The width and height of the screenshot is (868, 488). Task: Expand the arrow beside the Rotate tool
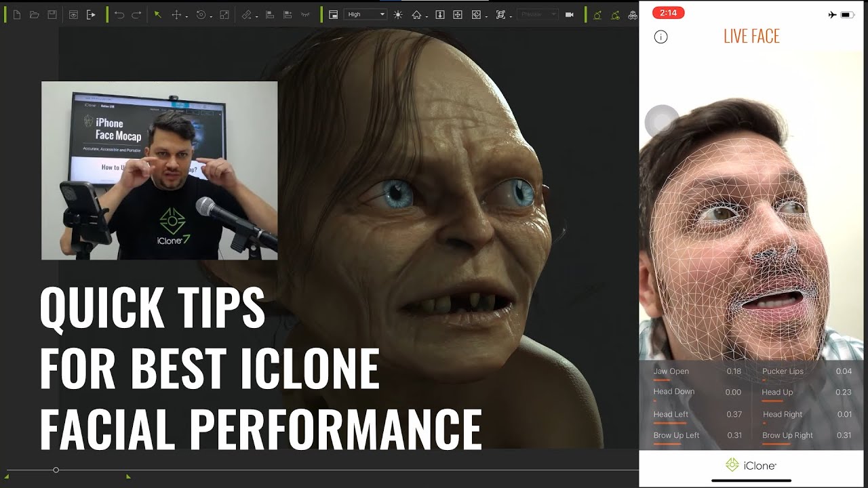[212, 16]
